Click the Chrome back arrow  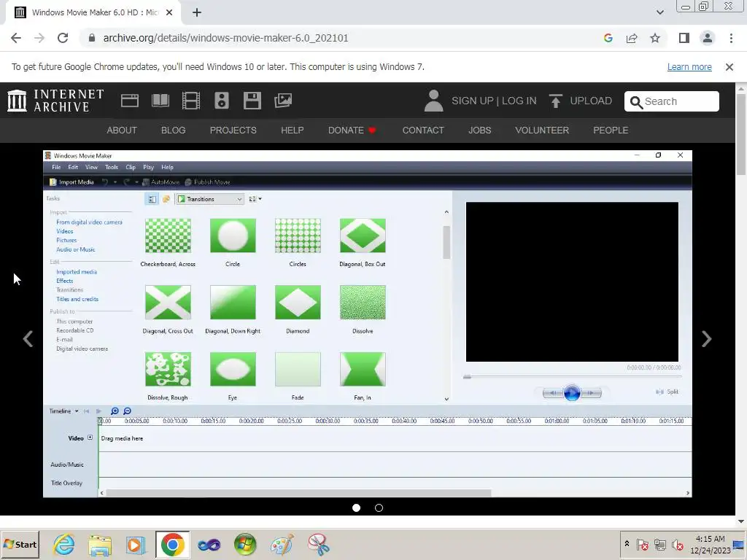[16, 38]
